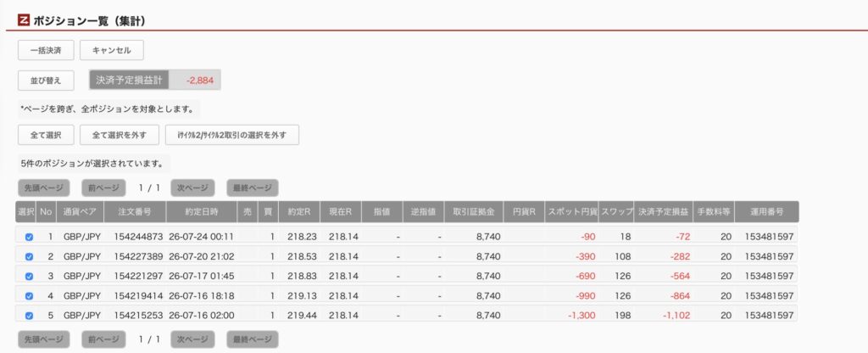Click iサイクル2/サイクル2取引の選択を外す button
The width and height of the screenshot is (868, 353).
232,135
